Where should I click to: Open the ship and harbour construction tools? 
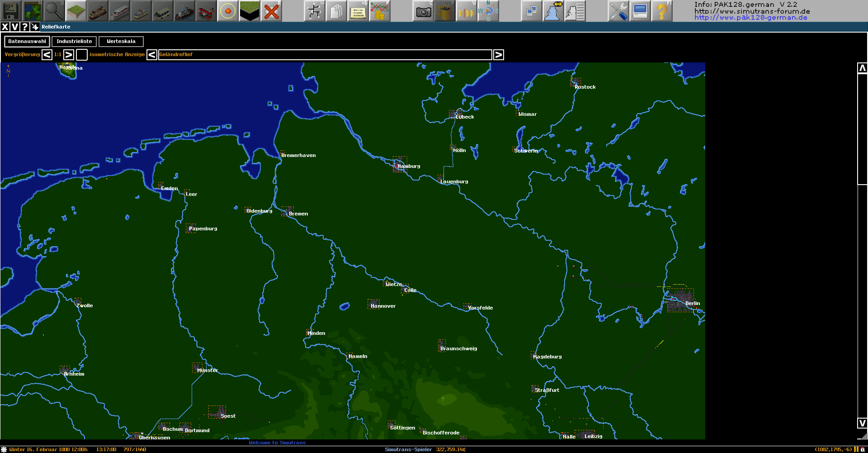pyautogui.click(x=184, y=11)
